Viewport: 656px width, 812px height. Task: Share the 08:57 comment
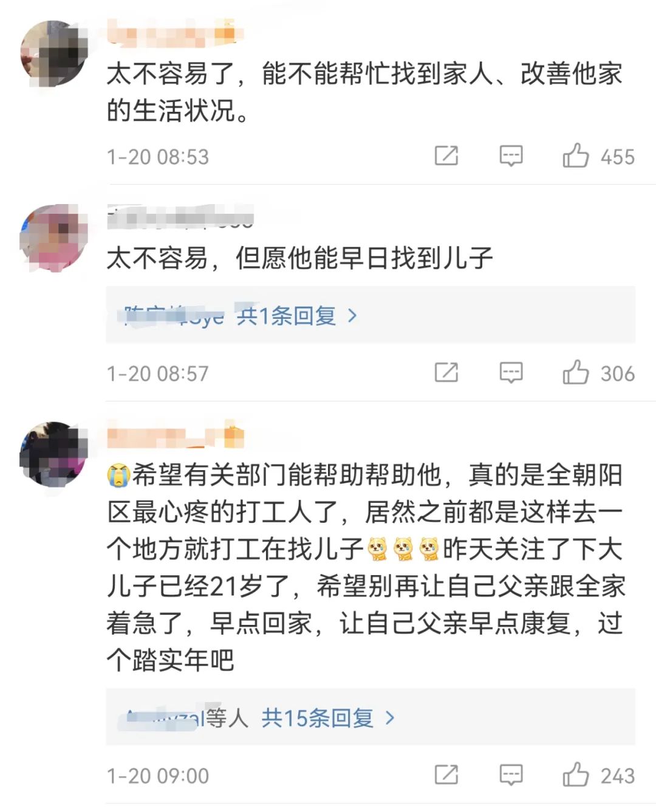[x=446, y=372]
